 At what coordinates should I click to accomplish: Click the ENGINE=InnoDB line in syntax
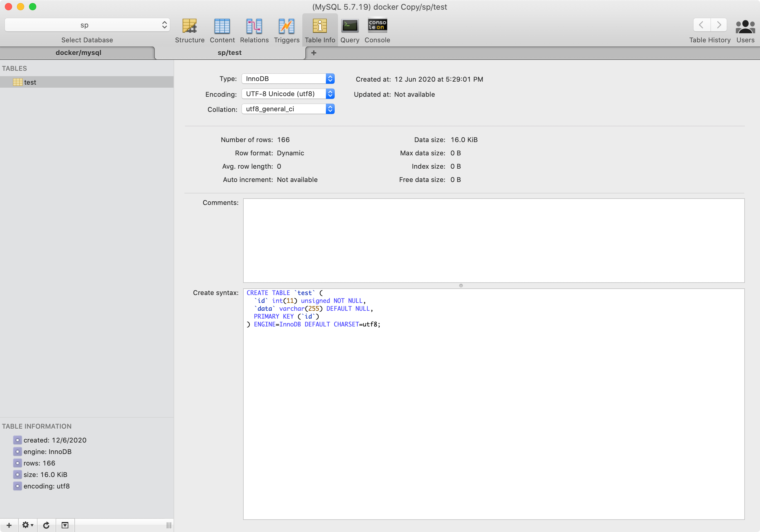pos(313,324)
